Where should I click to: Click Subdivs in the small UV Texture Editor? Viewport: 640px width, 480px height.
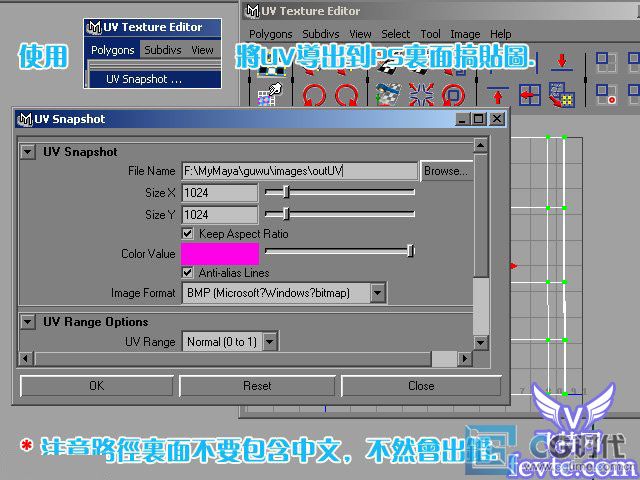point(162,50)
